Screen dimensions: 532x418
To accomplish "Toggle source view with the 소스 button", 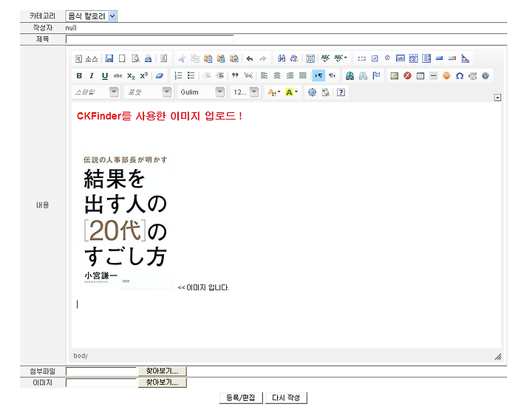I will pyautogui.click(x=86, y=58).
